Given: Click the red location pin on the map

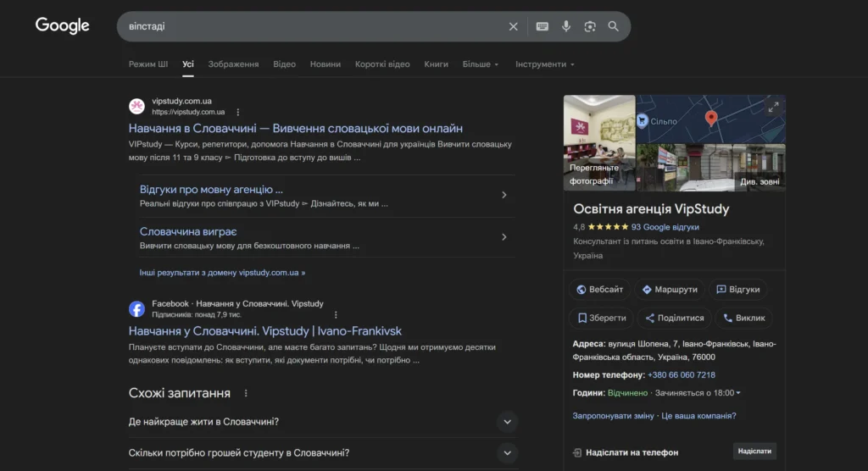Looking at the screenshot, I should pos(711,118).
